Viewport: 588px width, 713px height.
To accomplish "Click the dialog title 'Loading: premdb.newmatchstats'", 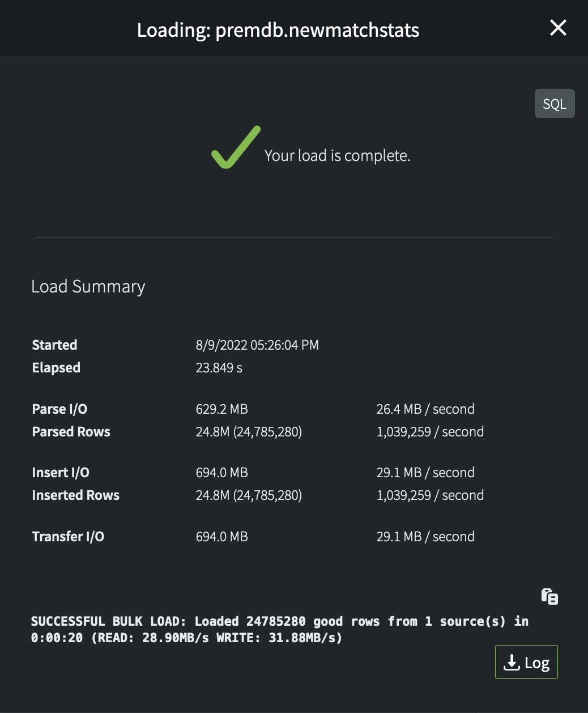I will [278, 29].
